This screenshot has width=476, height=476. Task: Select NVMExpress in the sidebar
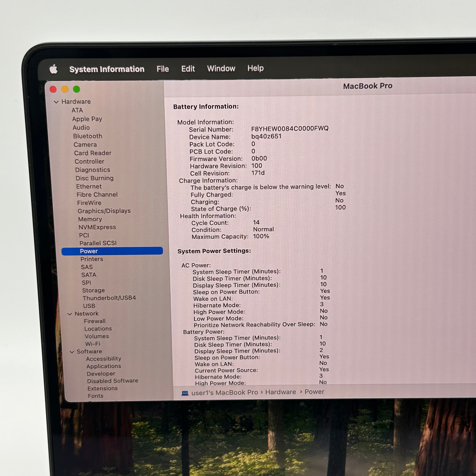coord(97,227)
